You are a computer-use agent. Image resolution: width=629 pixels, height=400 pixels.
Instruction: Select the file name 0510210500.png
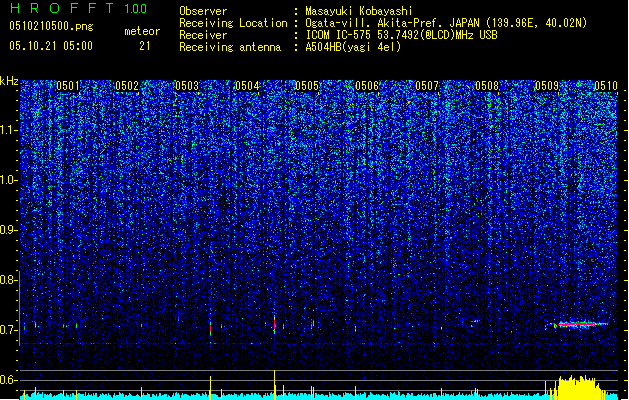51,26
